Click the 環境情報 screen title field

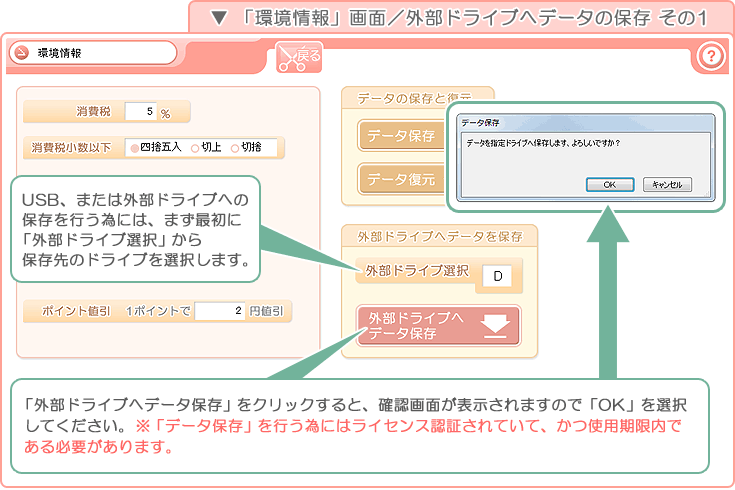(100, 53)
